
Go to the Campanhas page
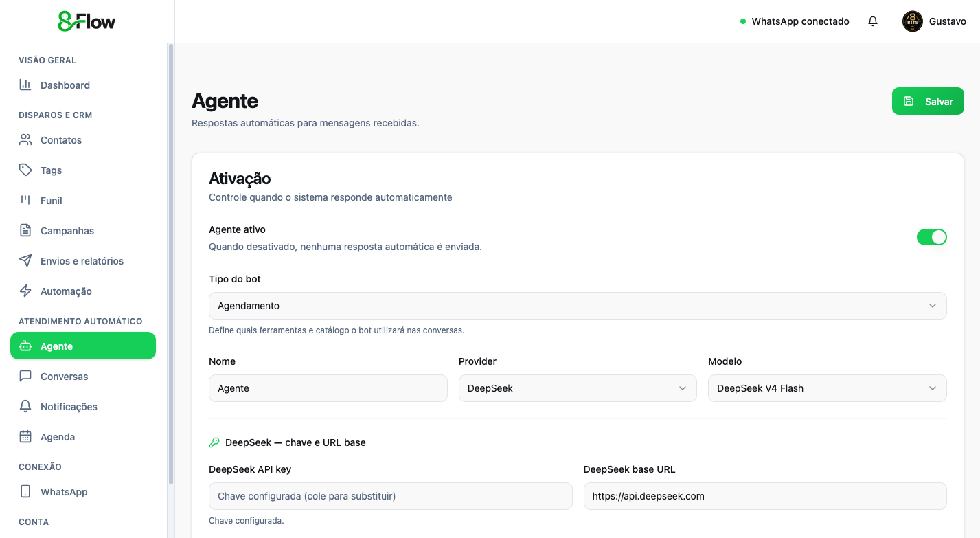[x=83, y=231]
